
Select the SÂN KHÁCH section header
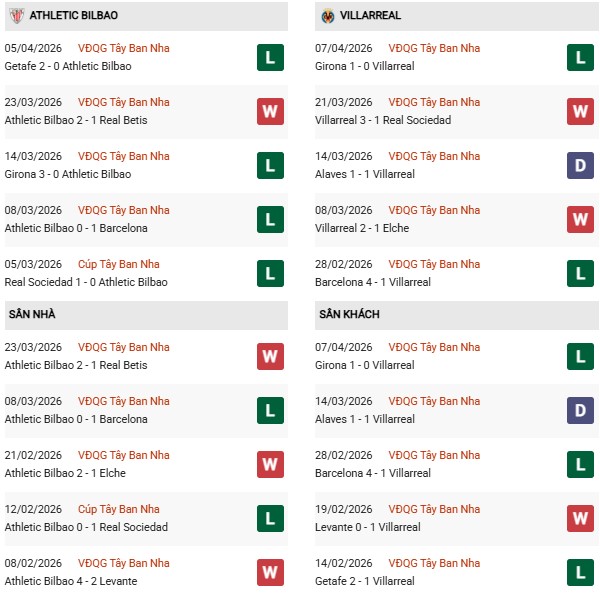(x=349, y=314)
